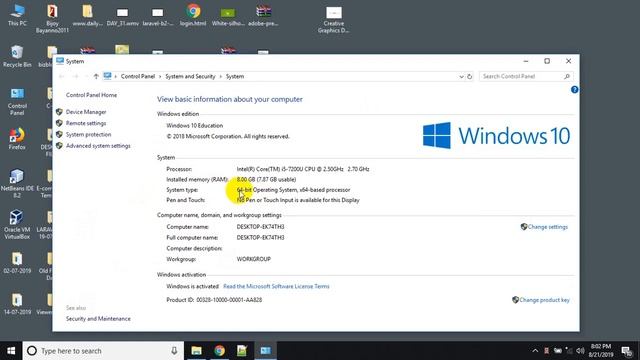The width and height of the screenshot is (640, 360).
Task: Click the Forward navigation arrow
Action: (75, 76)
